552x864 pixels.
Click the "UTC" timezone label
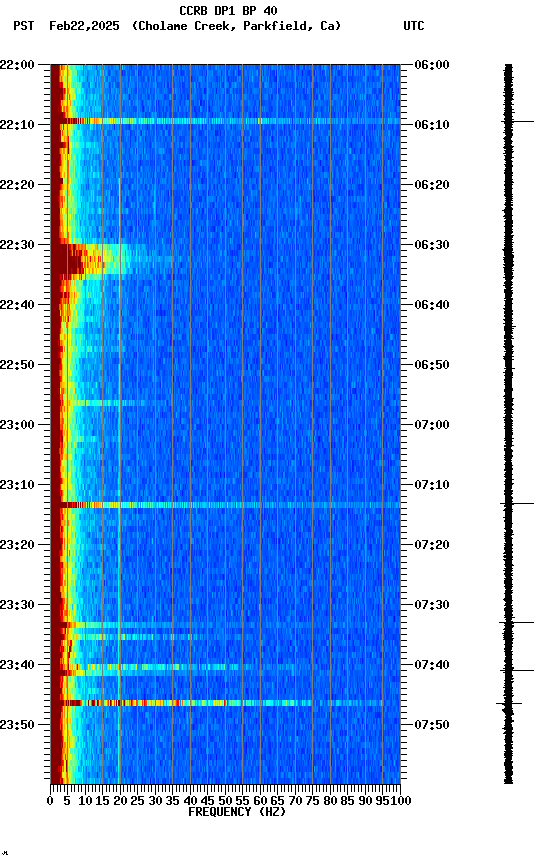[414, 26]
